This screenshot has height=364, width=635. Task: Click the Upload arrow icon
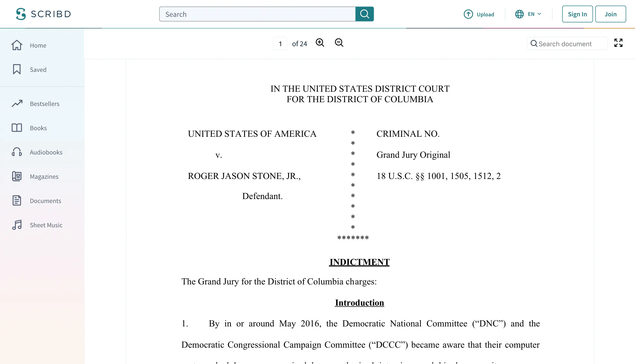tap(468, 14)
